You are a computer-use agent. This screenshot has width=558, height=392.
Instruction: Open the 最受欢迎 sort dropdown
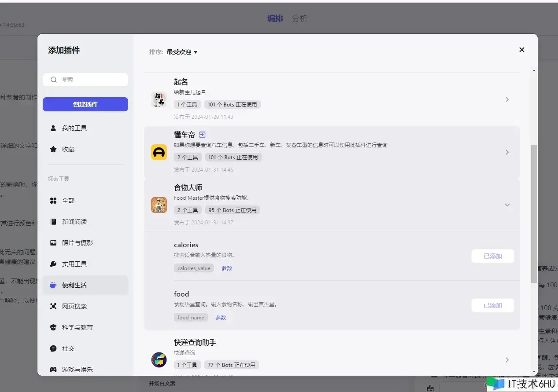point(182,52)
